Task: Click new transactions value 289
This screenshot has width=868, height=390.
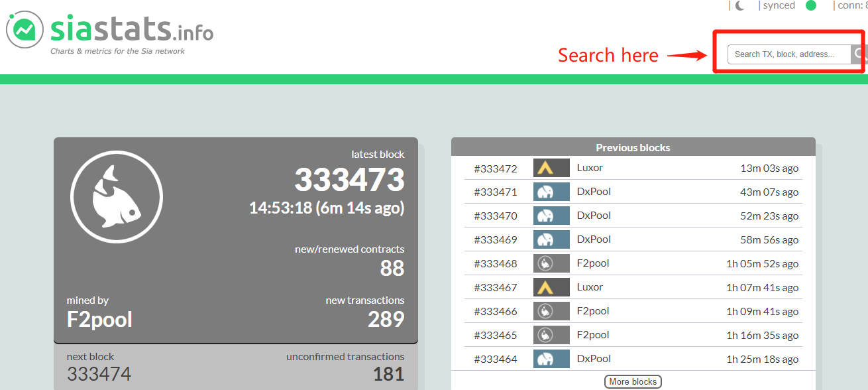Action: (386, 320)
